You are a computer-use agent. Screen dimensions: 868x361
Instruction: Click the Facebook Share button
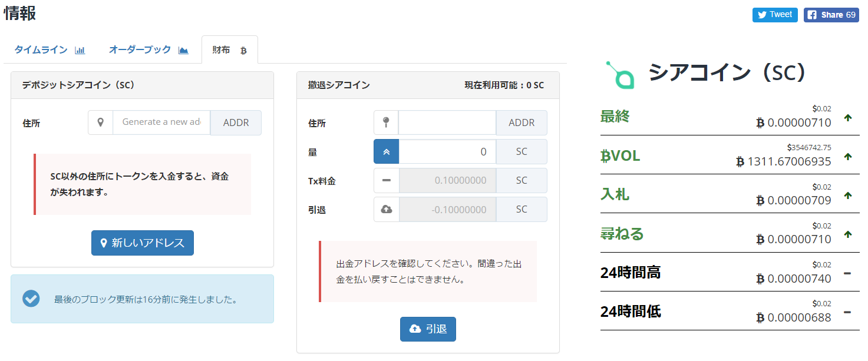[x=830, y=15]
